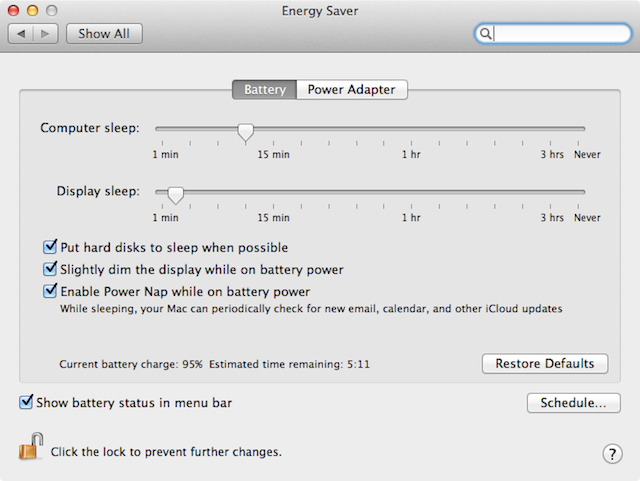Select the Battery tab

click(x=264, y=89)
